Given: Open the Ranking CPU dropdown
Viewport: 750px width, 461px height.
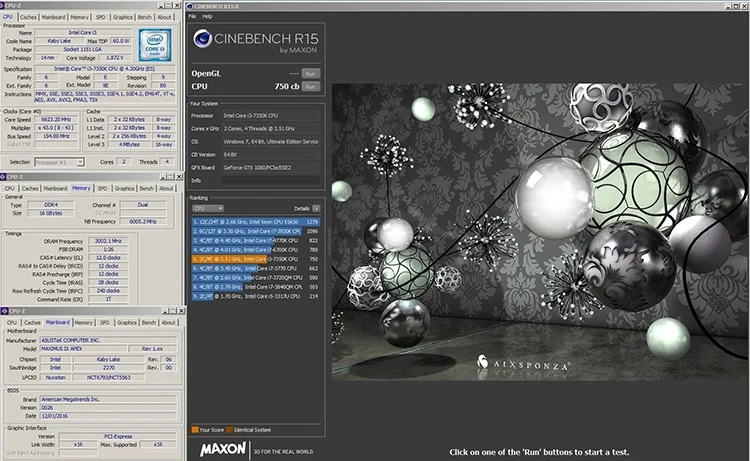Looking at the screenshot, I should (208, 209).
